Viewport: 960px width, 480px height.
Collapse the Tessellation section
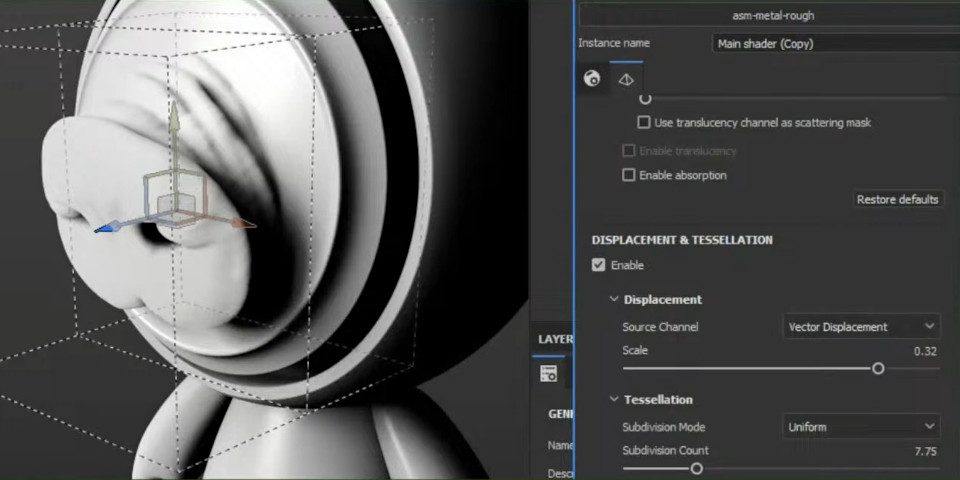coord(613,399)
